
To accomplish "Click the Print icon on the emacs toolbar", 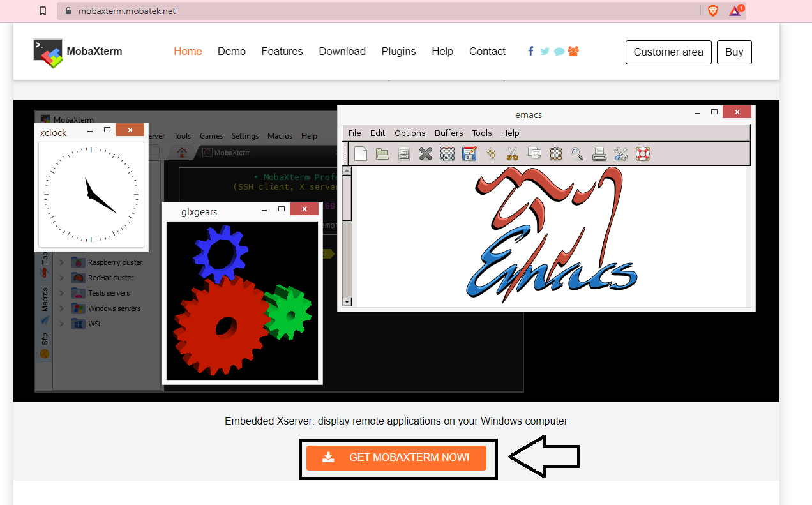I will pos(599,153).
